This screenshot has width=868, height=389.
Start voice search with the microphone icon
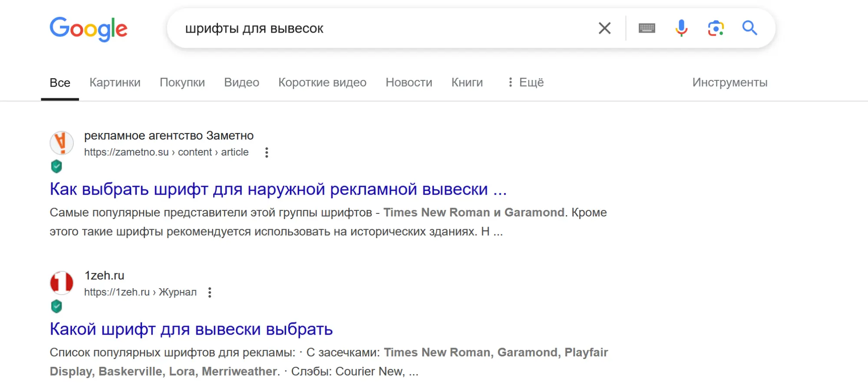pos(681,28)
